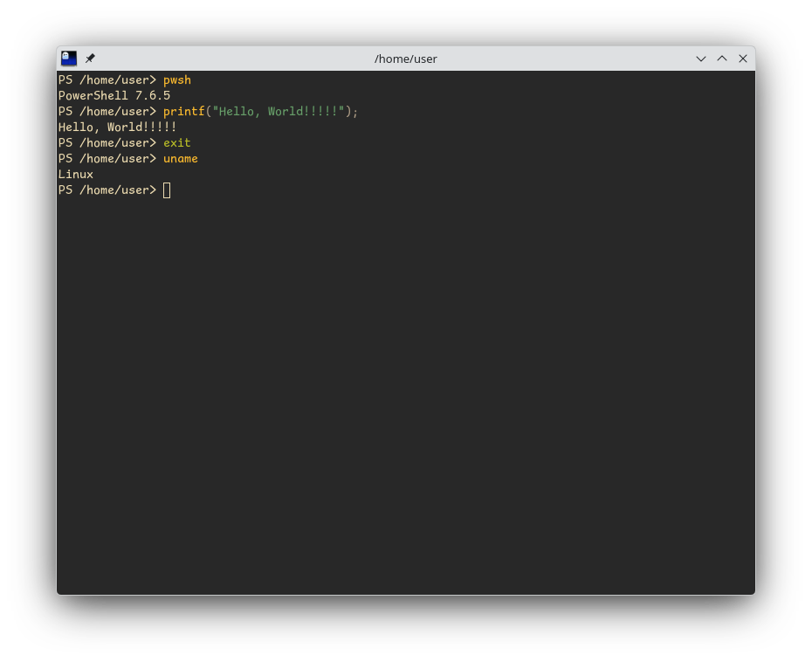Toggle the pin window icon
Image resolution: width=812 pixels, height=662 pixels.
pyautogui.click(x=90, y=59)
